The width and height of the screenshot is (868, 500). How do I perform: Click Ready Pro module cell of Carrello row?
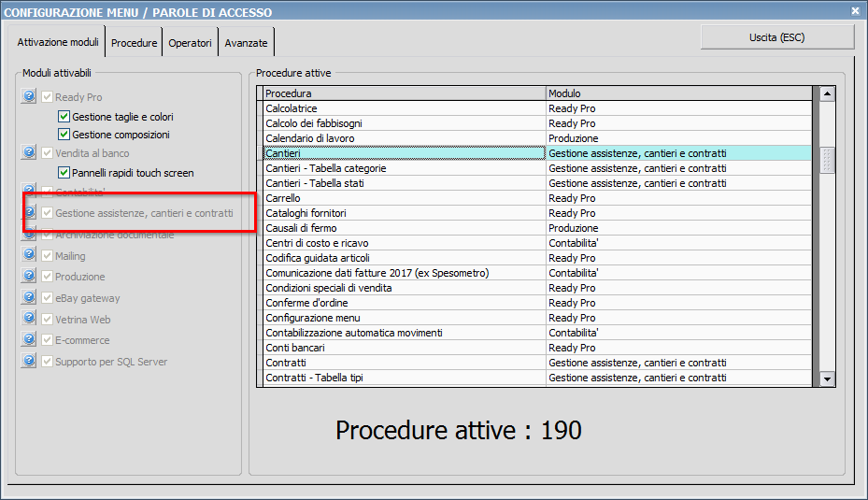click(x=678, y=198)
